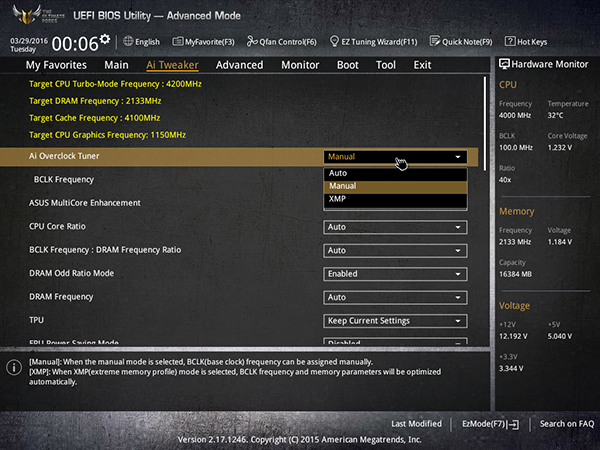
Task: Click the EzMode(F7) button
Action: (x=491, y=424)
